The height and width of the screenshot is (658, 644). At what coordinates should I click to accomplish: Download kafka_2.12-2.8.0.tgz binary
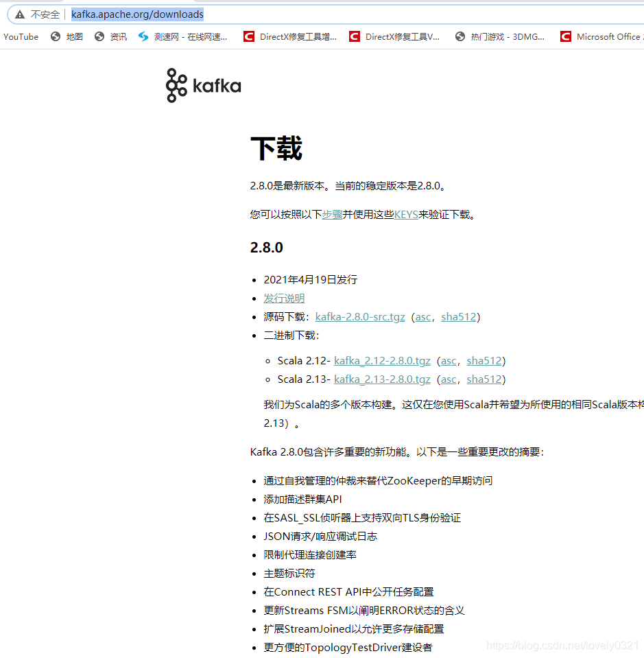382,361
